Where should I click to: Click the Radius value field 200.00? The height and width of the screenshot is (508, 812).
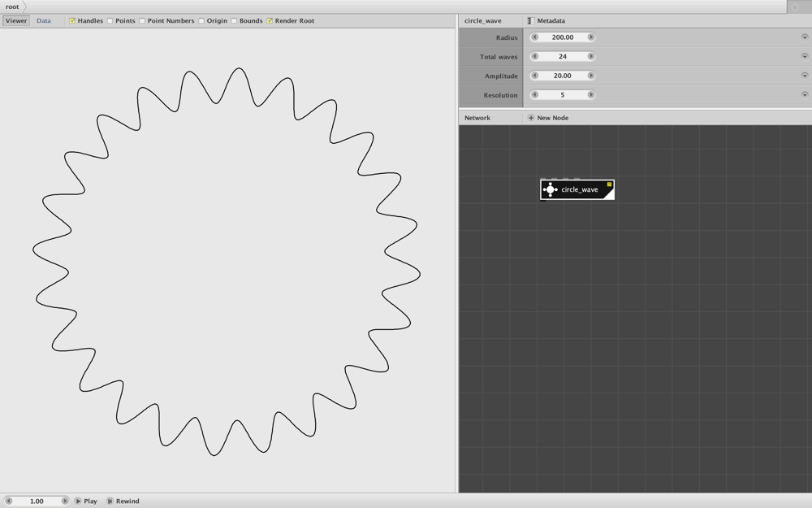[563, 37]
